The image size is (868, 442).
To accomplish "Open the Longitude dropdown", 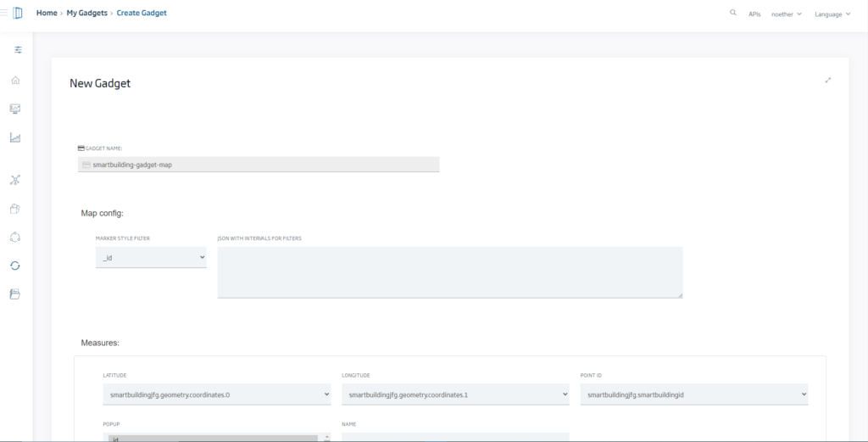I will [x=455, y=394].
